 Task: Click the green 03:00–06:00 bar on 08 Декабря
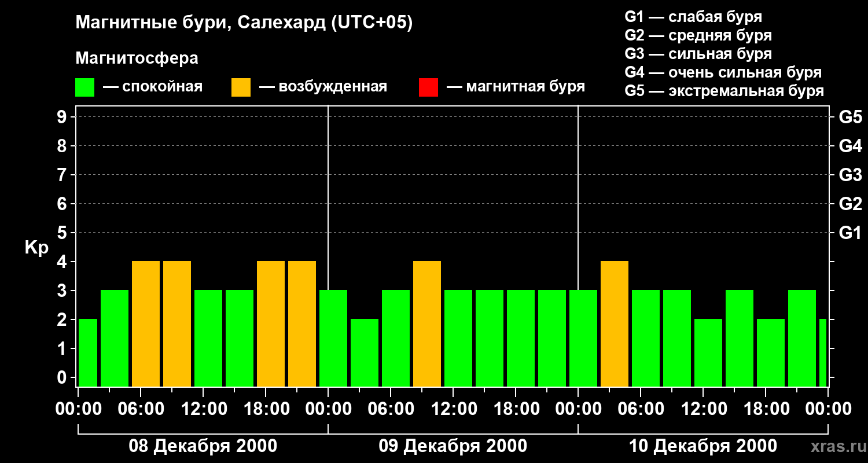pos(115,338)
